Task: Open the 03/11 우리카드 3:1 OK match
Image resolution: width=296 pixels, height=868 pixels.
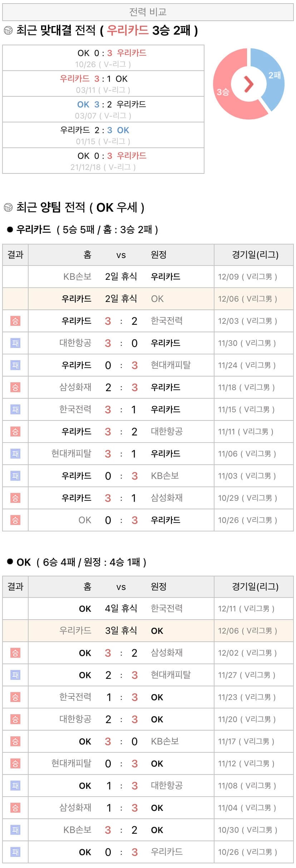Action: coord(103,84)
